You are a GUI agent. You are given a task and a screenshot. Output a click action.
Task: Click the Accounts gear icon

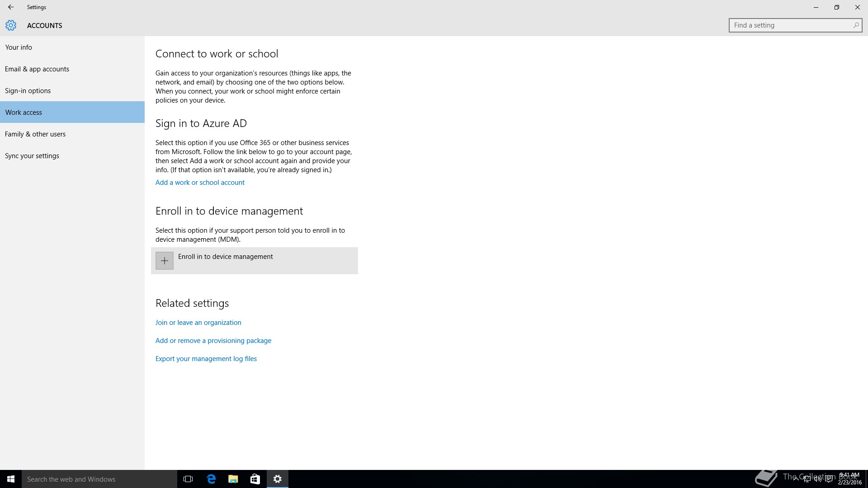point(11,25)
